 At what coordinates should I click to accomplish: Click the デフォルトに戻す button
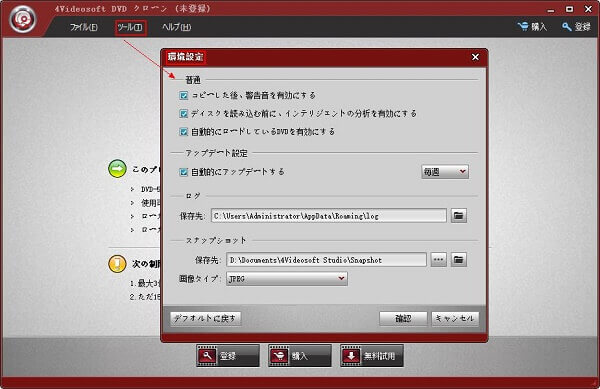(x=205, y=318)
